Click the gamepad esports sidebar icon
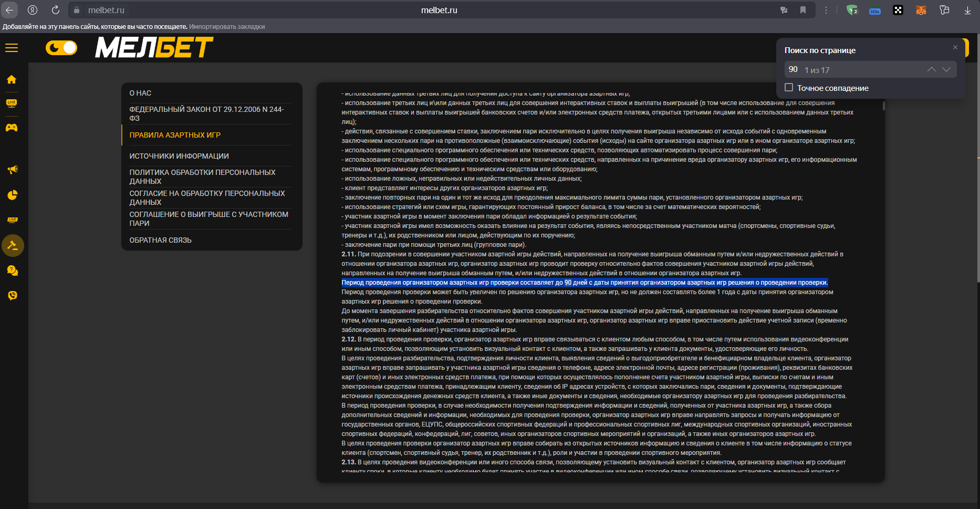The image size is (980, 509). 12,128
